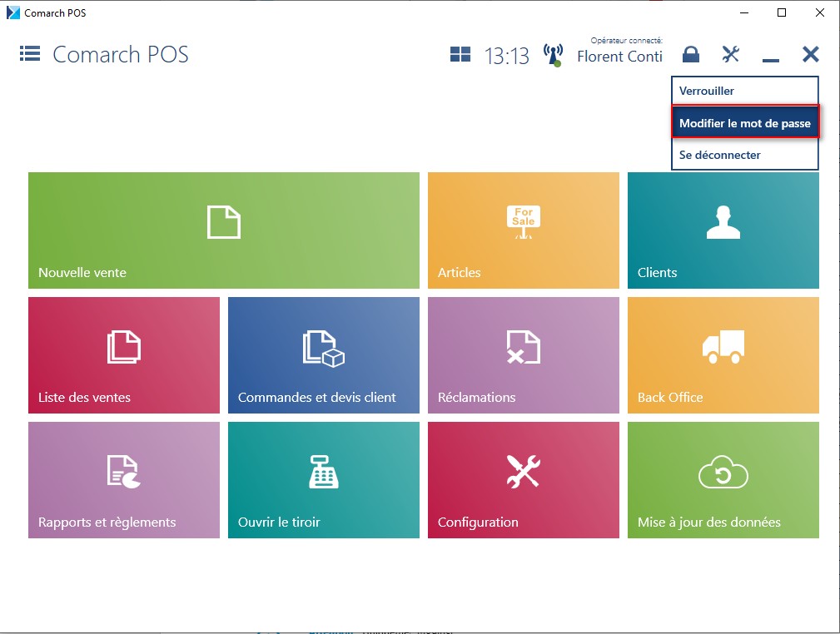Choose Modifier le mot de passe
840x634 pixels.
point(744,123)
